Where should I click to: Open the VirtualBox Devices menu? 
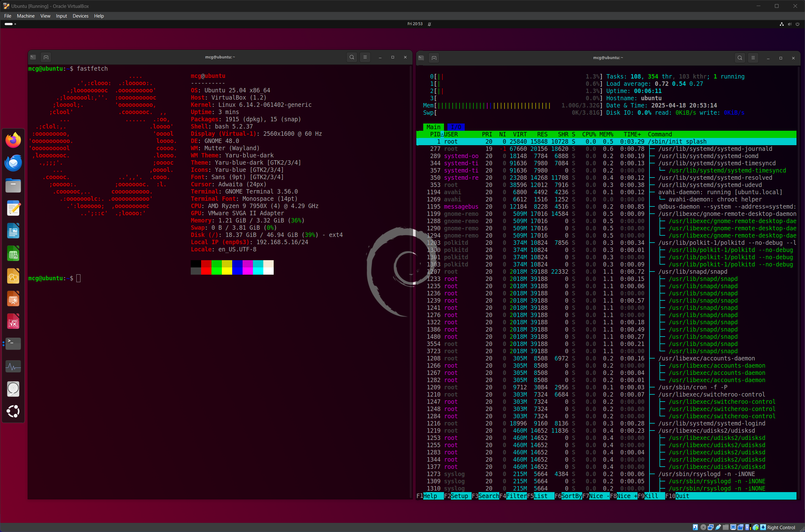(x=80, y=16)
